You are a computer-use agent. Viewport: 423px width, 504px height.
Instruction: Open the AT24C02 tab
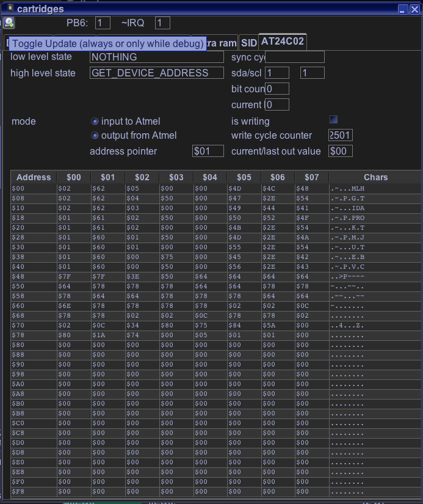[x=283, y=42]
